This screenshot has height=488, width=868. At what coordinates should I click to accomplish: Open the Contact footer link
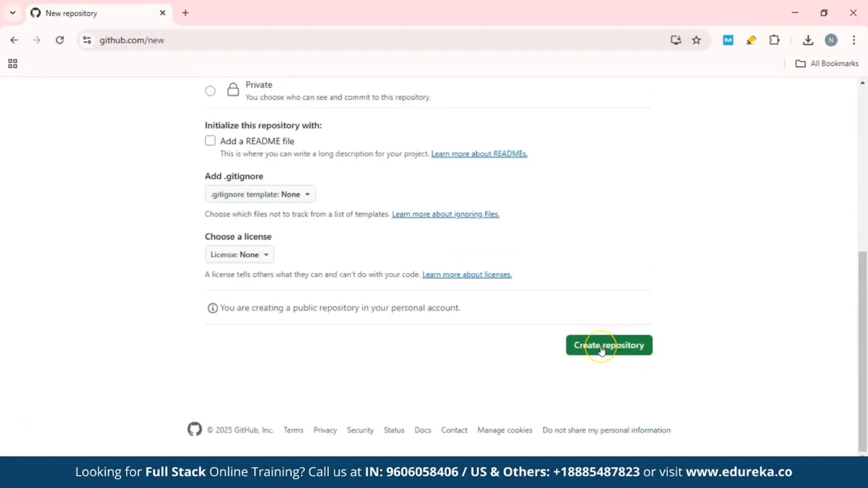(454, 430)
